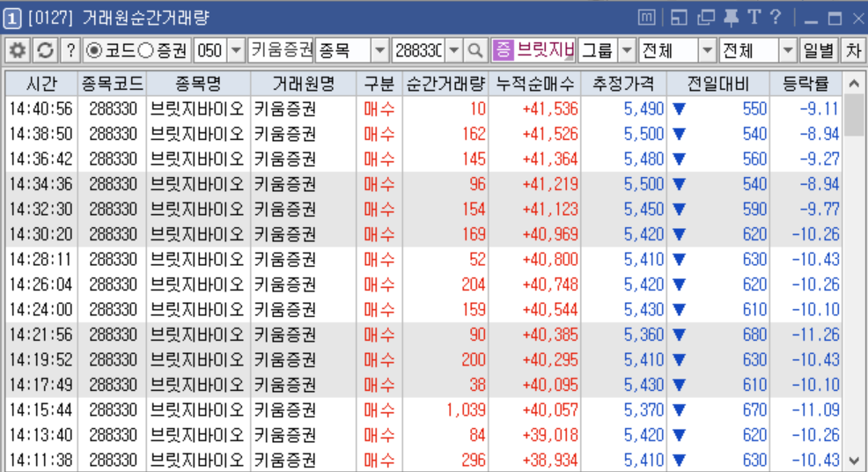Click estimated price 5,450
Screen dimensions: 868x472
click(644, 210)
